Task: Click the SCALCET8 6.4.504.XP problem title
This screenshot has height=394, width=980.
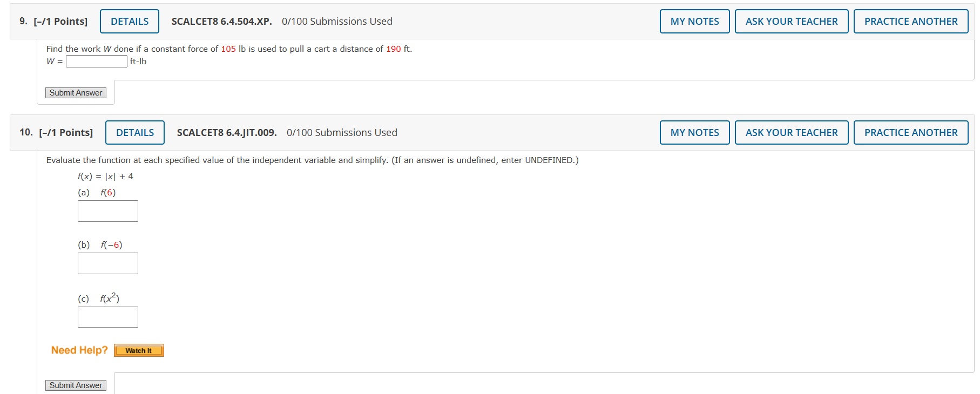Action: click(x=223, y=21)
